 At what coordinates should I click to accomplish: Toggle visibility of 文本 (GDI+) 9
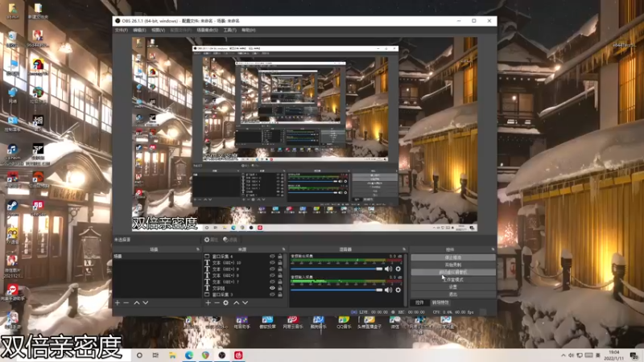pos(272,269)
